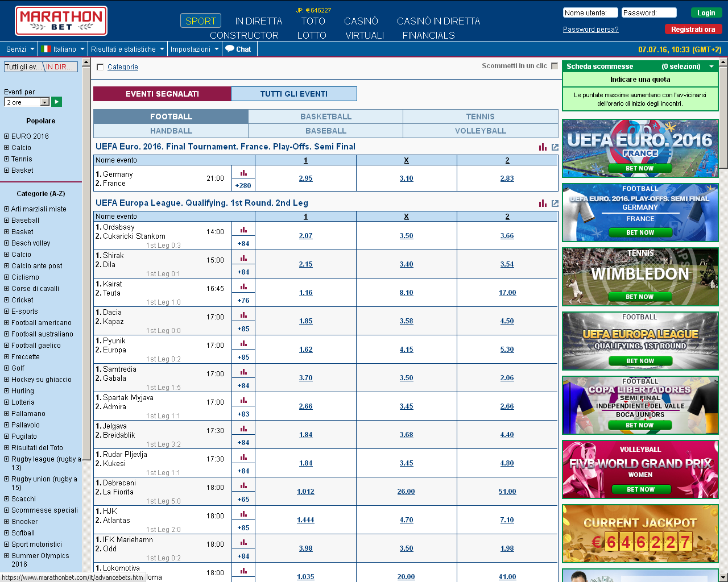Image resolution: width=728 pixels, height=582 pixels.
Task: Open CASINÒ IN DIRETTA navigation item
Action: coord(439,21)
